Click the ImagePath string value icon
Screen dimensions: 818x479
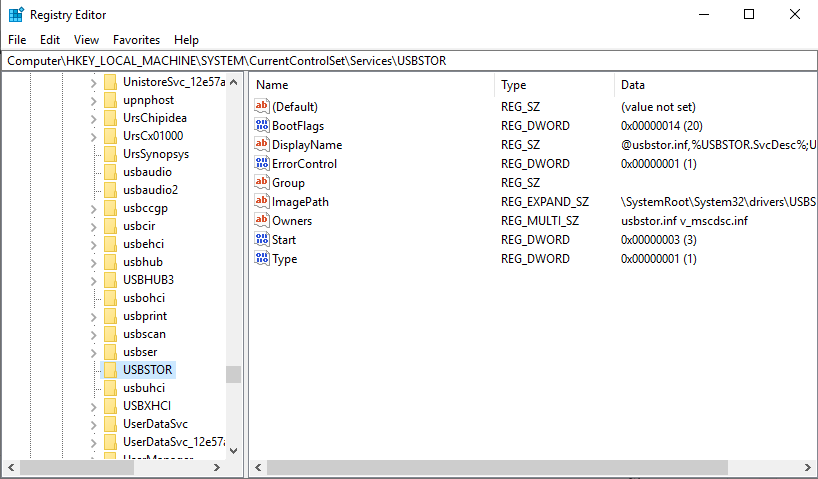tap(263, 202)
